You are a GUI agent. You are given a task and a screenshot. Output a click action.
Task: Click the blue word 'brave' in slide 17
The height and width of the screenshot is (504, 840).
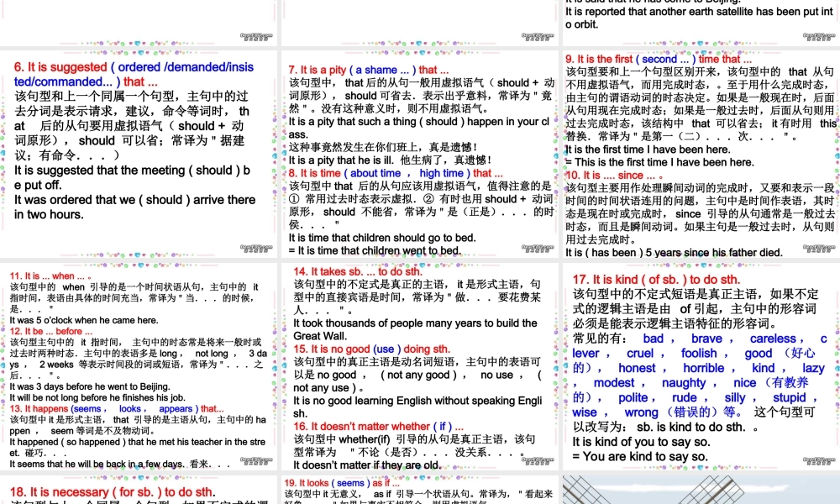706,339
